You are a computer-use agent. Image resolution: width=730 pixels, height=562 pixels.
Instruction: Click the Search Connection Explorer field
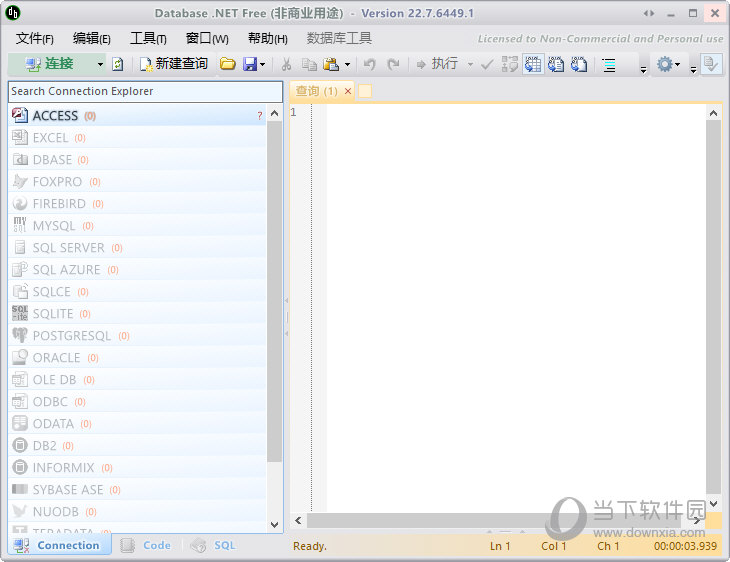point(145,91)
